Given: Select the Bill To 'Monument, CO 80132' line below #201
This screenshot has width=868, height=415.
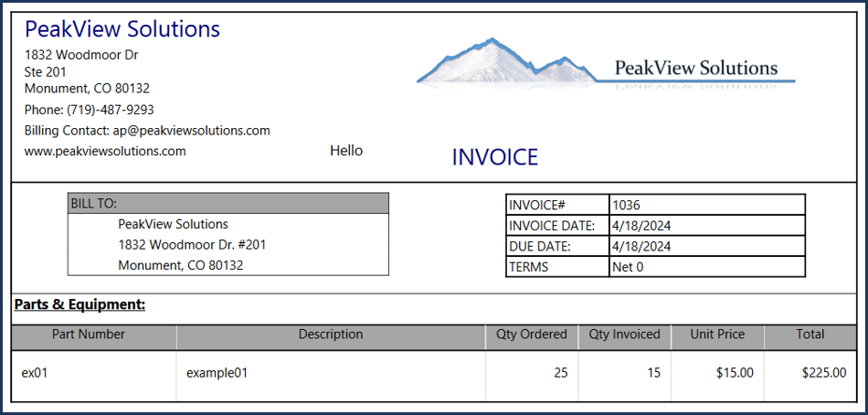Looking at the screenshot, I should (x=181, y=265).
